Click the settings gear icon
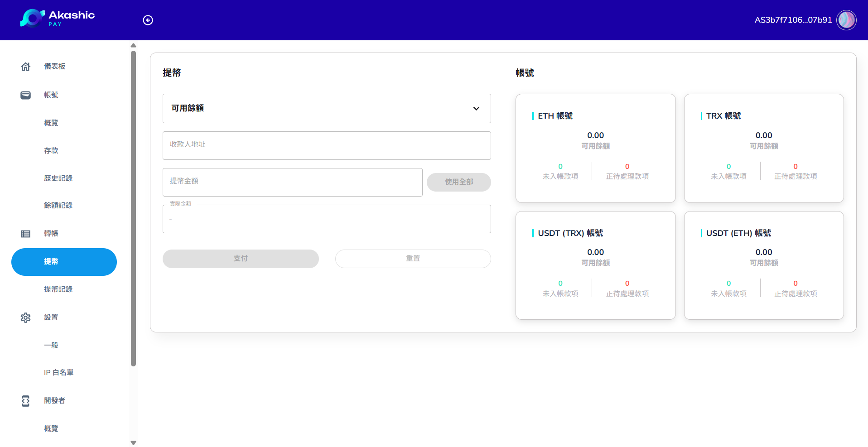868x447 pixels. tap(25, 317)
